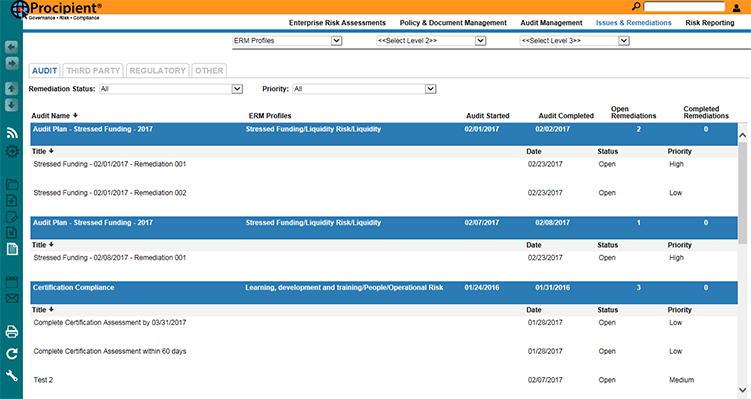751x399 pixels.
Task: Sort by Audit Name arrow icon
Action: click(x=75, y=115)
